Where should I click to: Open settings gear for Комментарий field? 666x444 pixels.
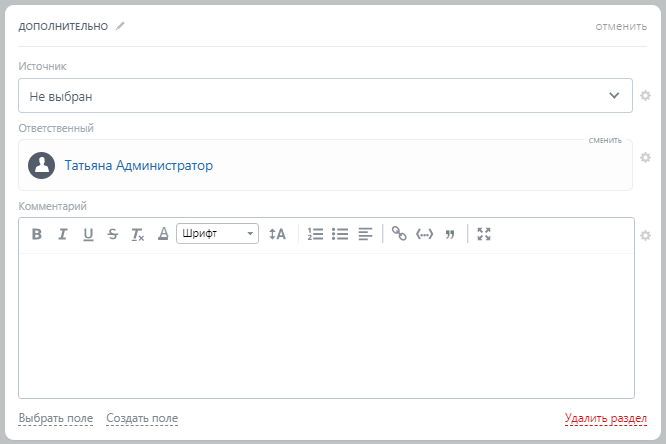coord(645,235)
